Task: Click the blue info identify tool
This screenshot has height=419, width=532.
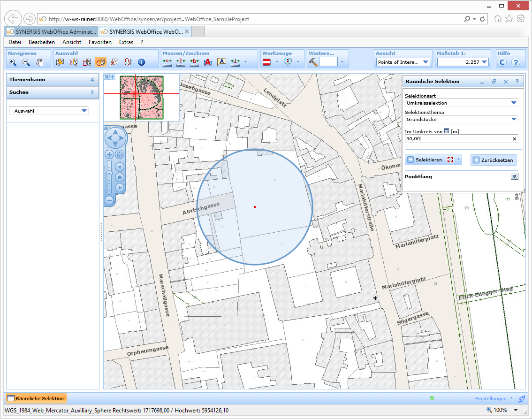Action: point(141,62)
